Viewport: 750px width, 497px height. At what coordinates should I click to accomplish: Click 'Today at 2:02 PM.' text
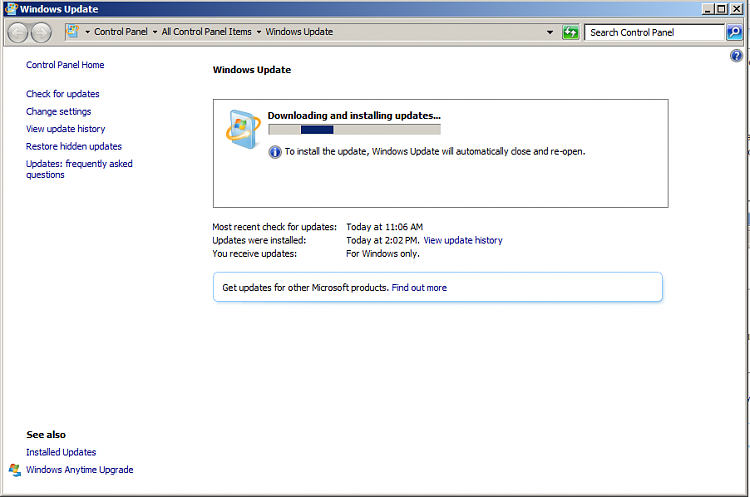(383, 240)
